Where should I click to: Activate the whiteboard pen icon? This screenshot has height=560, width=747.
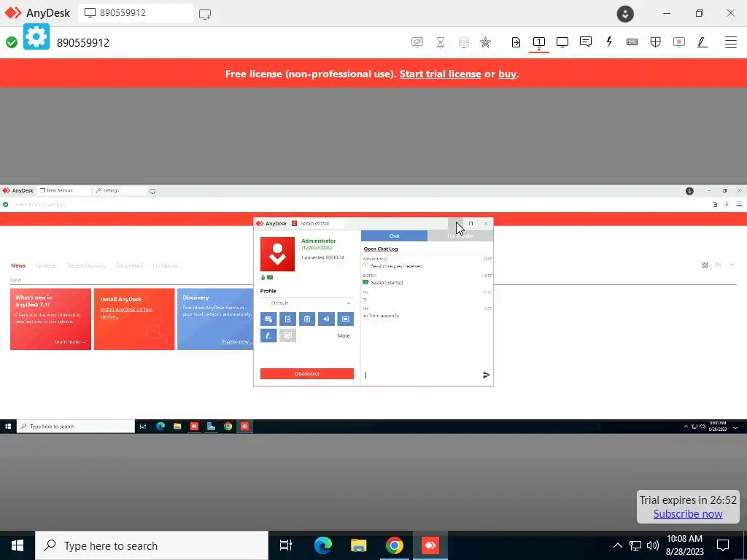702,42
